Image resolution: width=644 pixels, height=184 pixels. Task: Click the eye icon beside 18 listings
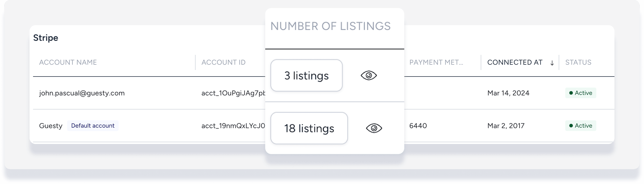pyautogui.click(x=374, y=128)
